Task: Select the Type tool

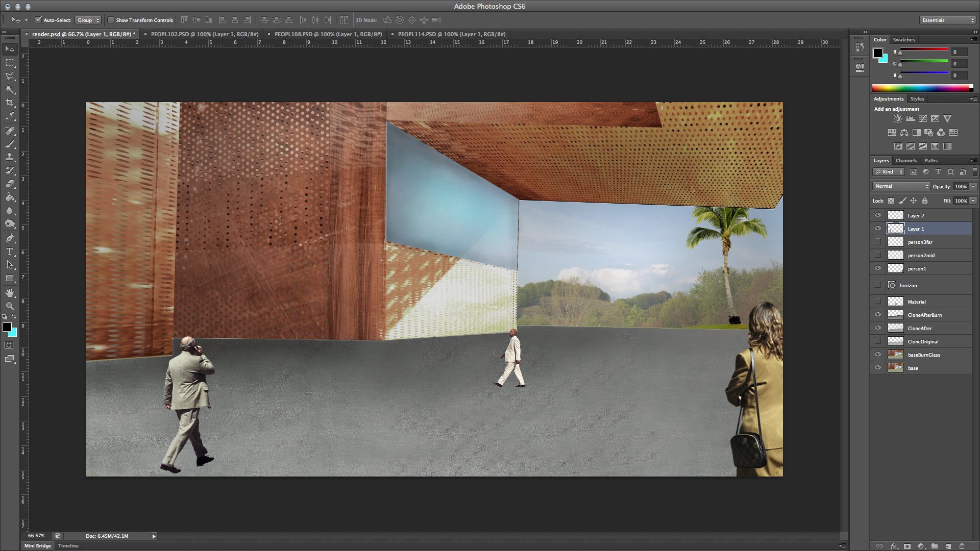Action: point(10,252)
